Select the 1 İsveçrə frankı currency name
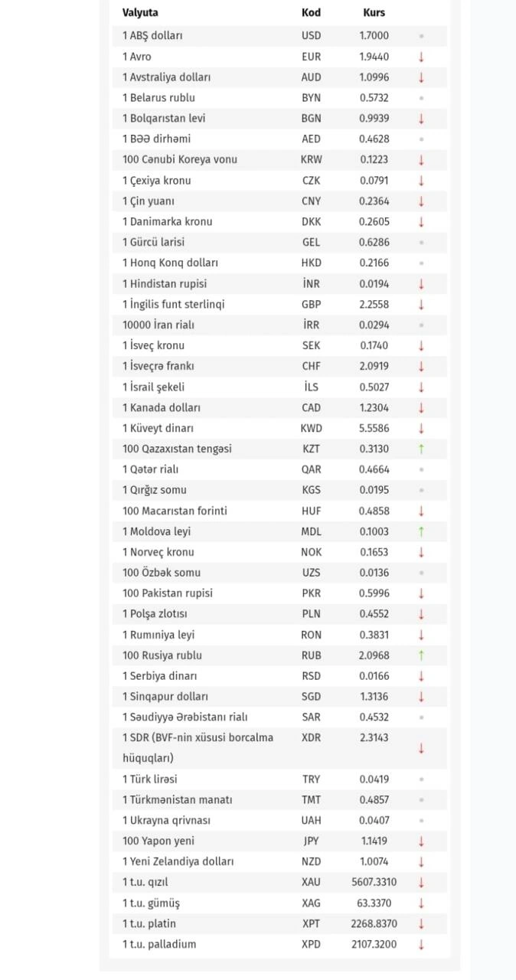This screenshot has height=980, width=516. (x=158, y=366)
